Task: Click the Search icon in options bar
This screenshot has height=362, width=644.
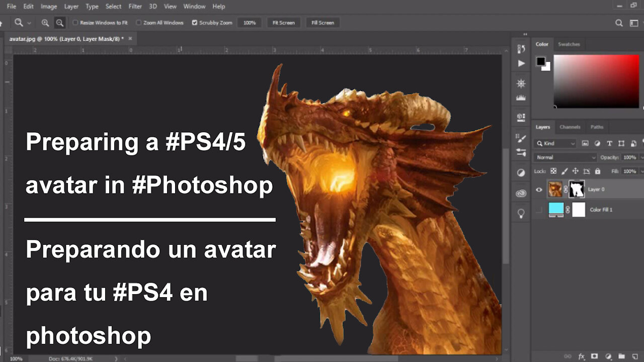Action: click(619, 23)
